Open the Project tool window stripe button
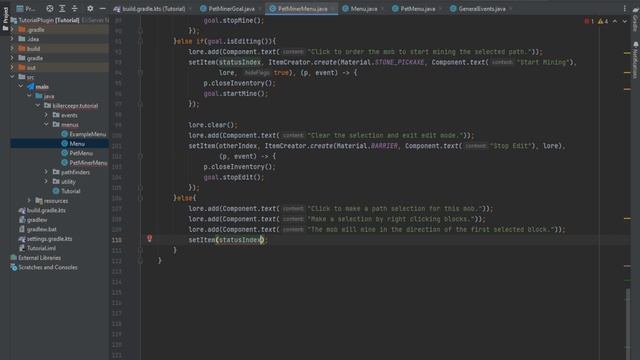Viewport: 640px width, 360px height. pos(5,18)
